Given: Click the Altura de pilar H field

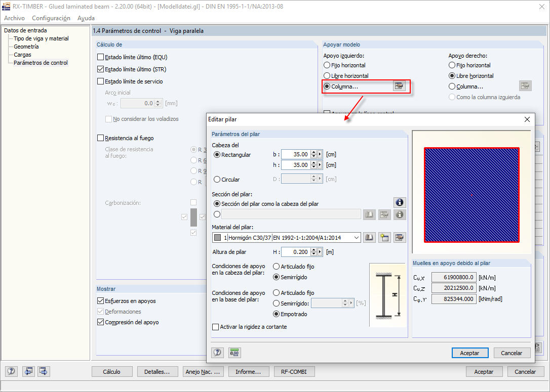Looking at the screenshot, I should [296, 252].
